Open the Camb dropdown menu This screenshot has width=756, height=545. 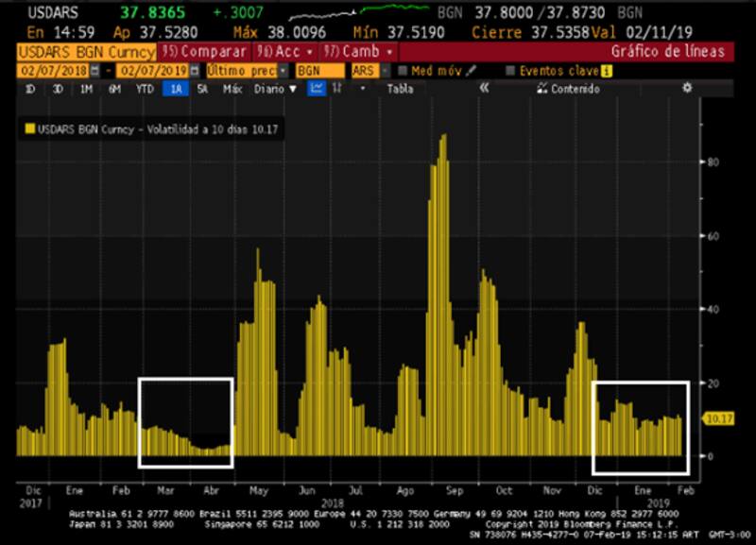tap(359, 51)
